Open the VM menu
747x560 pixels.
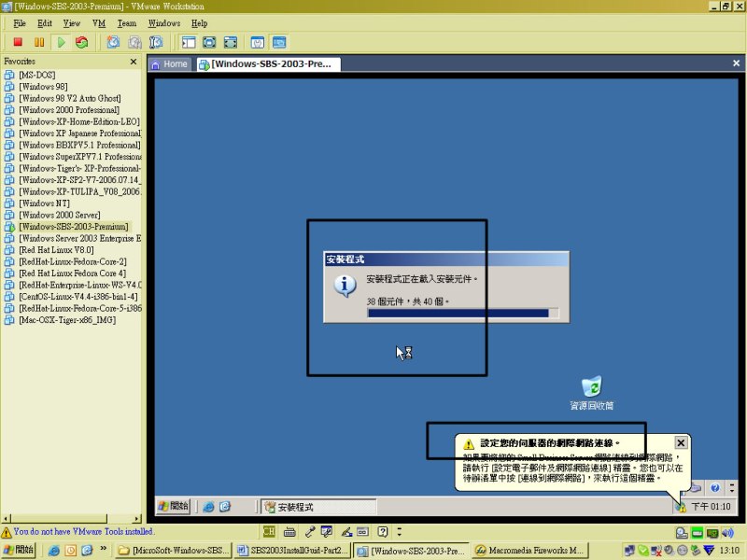click(99, 22)
